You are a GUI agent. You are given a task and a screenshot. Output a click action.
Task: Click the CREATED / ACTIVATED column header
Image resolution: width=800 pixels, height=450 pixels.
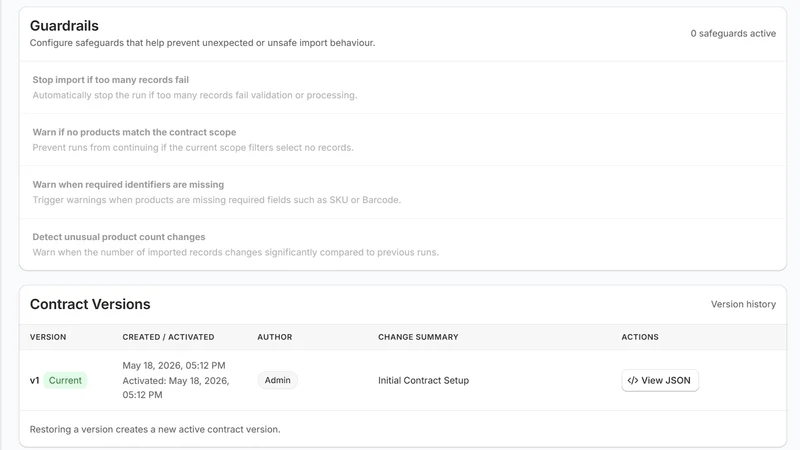click(x=168, y=337)
